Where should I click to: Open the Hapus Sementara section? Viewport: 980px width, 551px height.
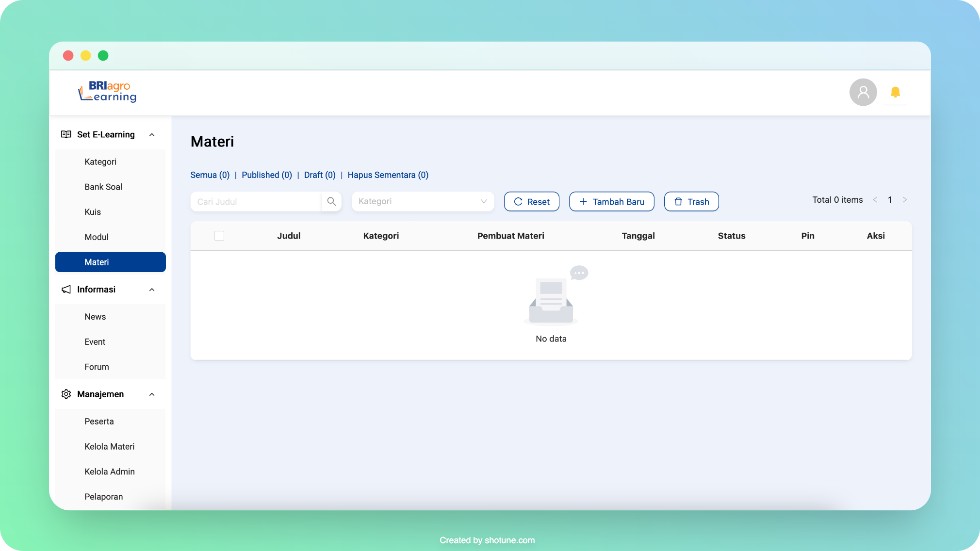tap(388, 174)
